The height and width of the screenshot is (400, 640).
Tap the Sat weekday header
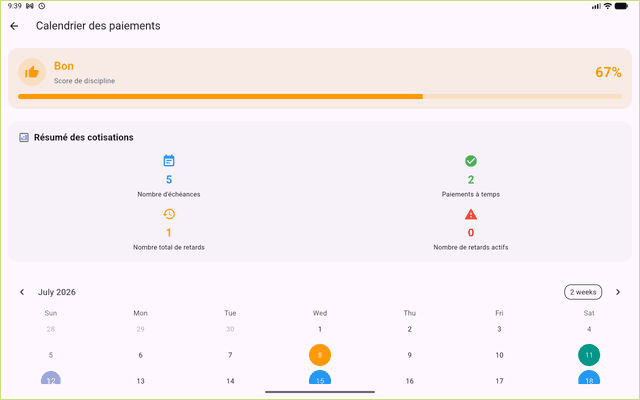589,313
